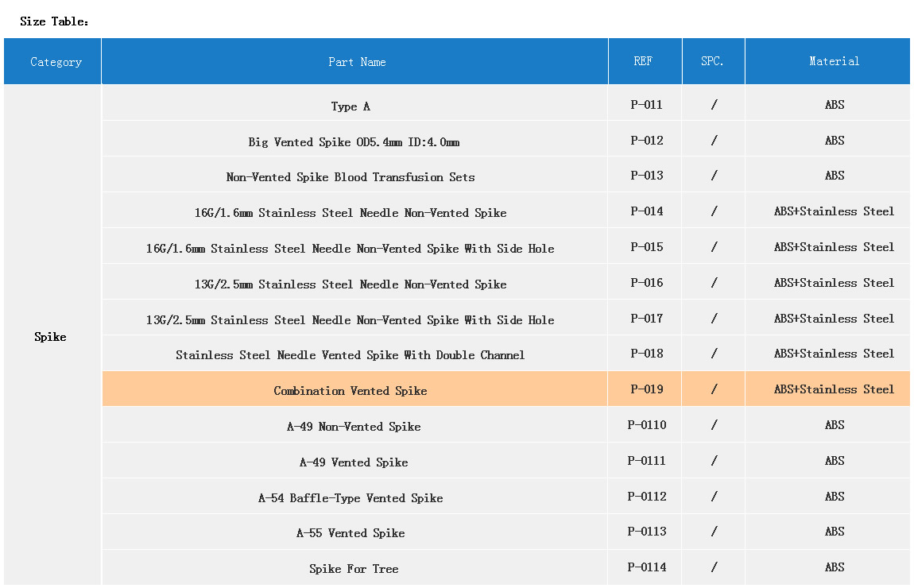This screenshot has height=588, width=914.
Task: Click the Material column header
Action: [x=834, y=61]
